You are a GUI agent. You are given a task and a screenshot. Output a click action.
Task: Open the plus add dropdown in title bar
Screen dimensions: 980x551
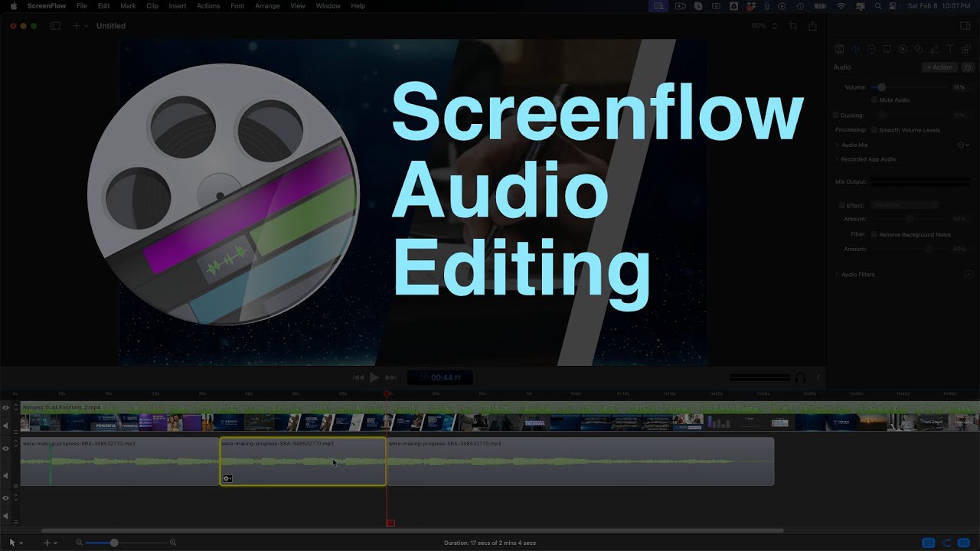pos(79,26)
